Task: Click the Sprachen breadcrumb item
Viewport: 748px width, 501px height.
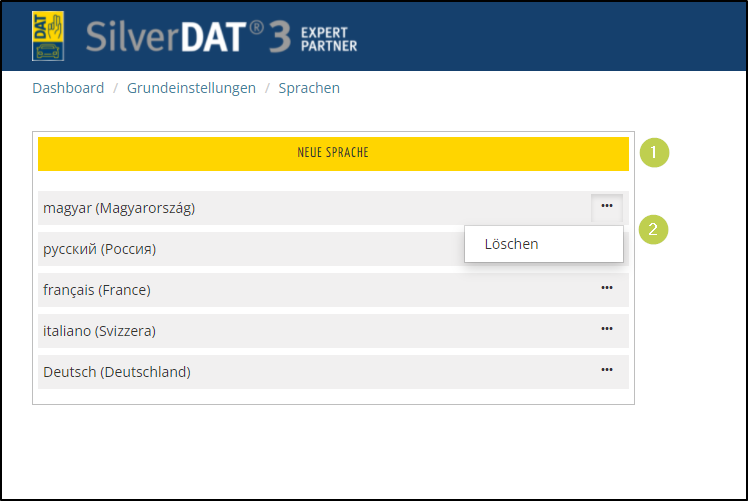Action: coord(309,88)
